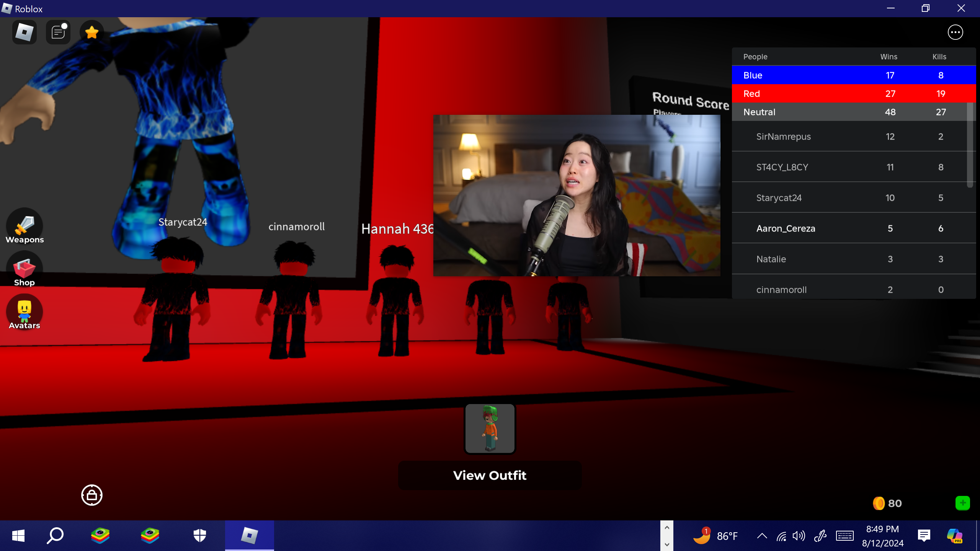Open the Weapons sword menu
The image size is (980, 551).
24,227
